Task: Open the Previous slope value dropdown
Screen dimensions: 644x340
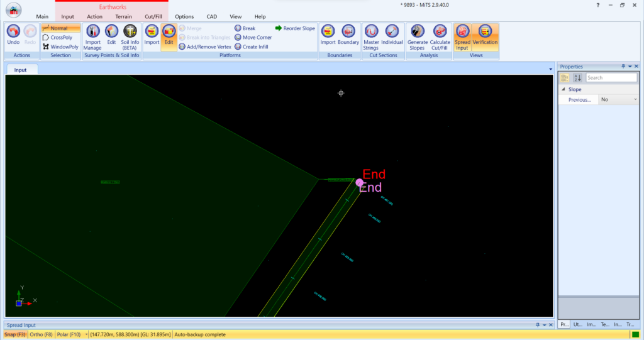Action: point(635,99)
